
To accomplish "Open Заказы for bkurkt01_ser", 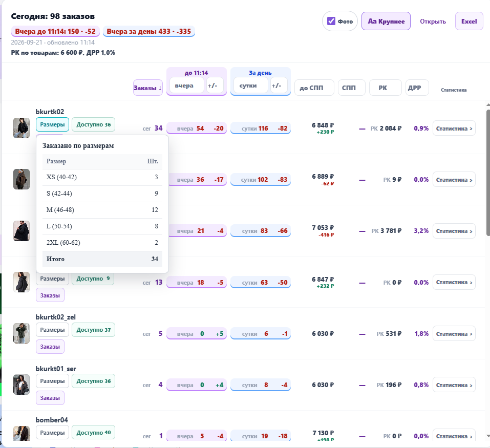I will 50,398.
